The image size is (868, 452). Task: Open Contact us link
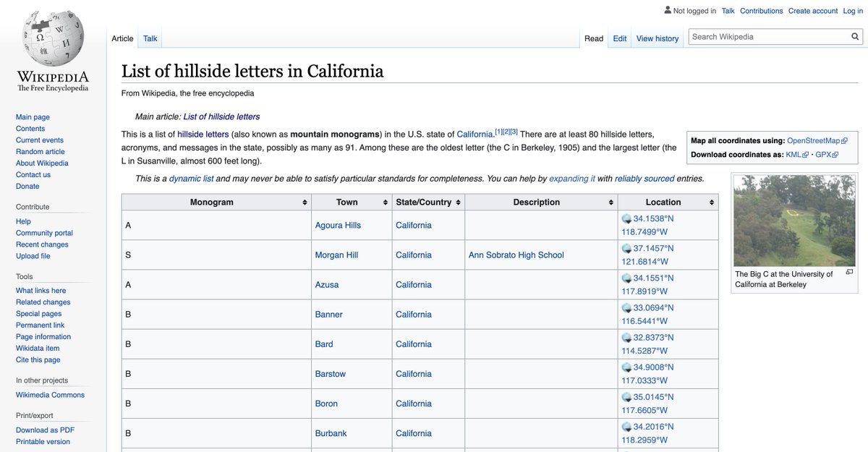click(x=33, y=175)
